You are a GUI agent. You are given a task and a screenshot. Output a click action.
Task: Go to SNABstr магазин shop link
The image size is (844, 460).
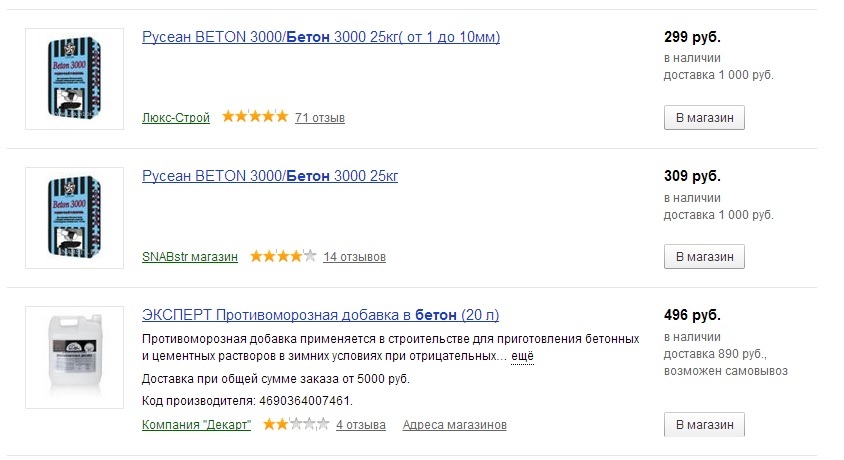coord(190,257)
